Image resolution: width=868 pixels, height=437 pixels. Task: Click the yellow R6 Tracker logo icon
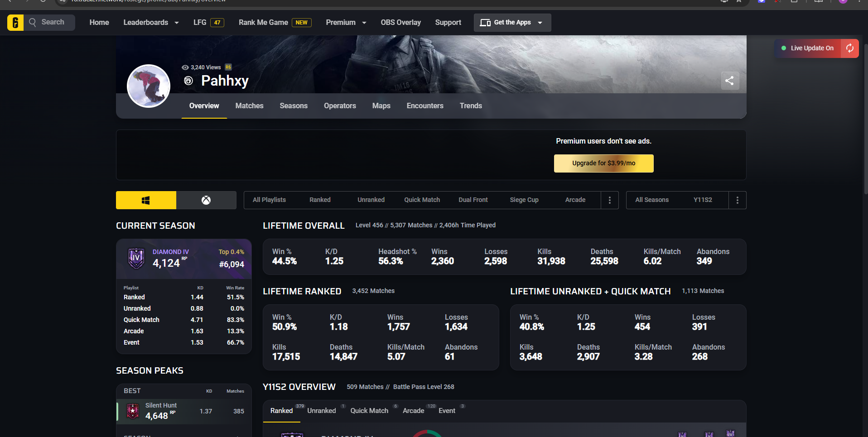pyautogui.click(x=15, y=22)
